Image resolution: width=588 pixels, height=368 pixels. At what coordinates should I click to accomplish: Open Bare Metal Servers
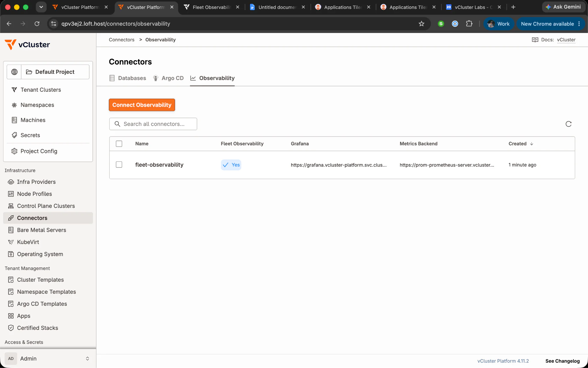[x=41, y=230]
